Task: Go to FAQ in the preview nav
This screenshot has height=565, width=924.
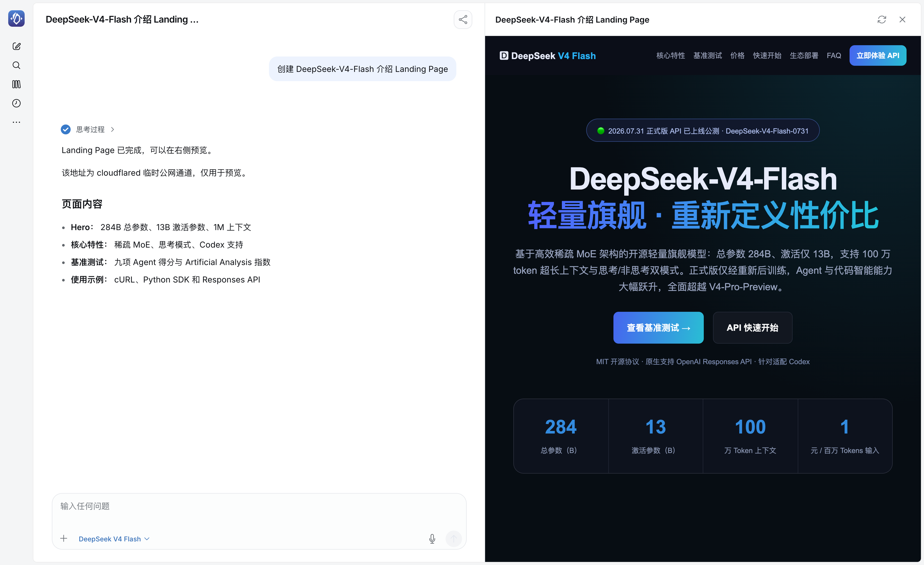Action: [834, 55]
